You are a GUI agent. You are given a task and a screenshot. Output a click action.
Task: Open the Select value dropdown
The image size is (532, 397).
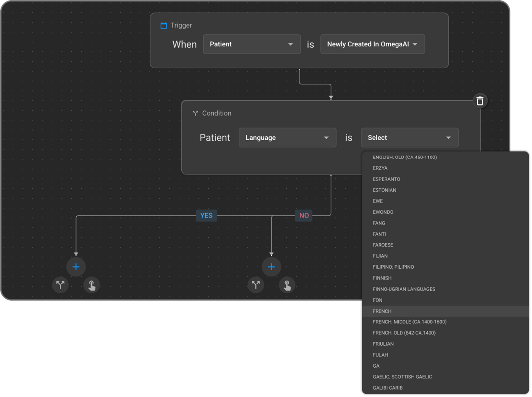(x=409, y=138)
